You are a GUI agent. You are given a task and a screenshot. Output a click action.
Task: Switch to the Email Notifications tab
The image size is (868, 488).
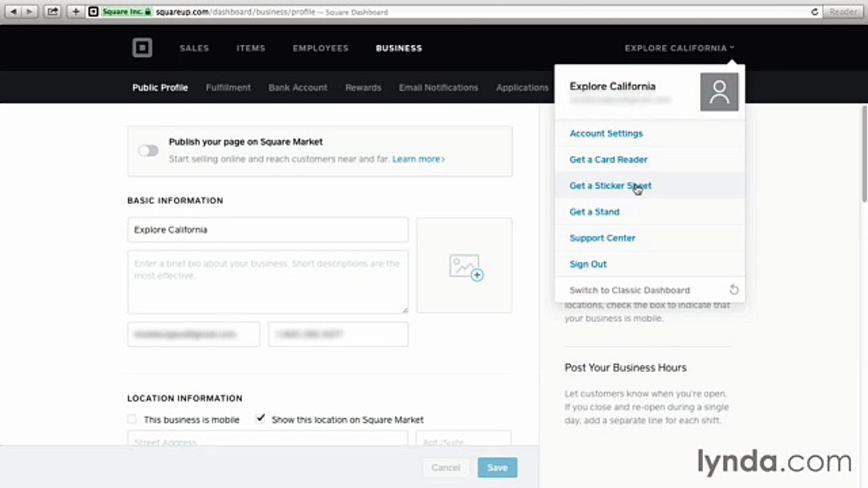tap(438, 87)
